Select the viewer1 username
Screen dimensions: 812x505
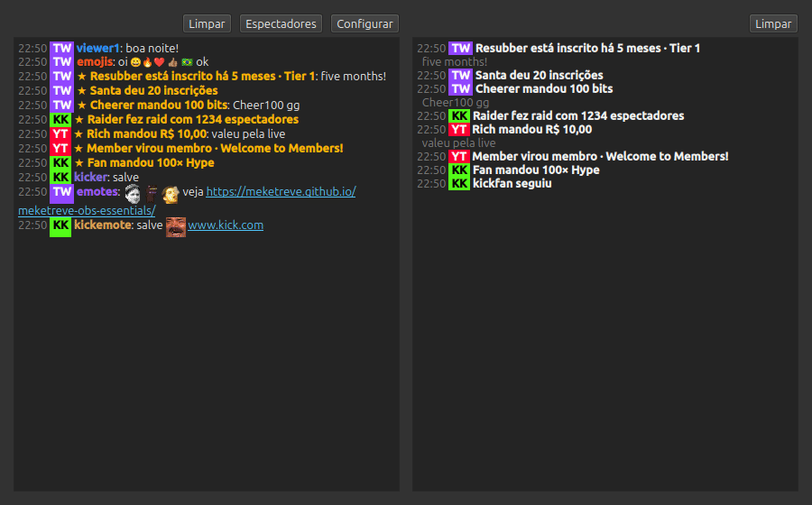(97, 48)
